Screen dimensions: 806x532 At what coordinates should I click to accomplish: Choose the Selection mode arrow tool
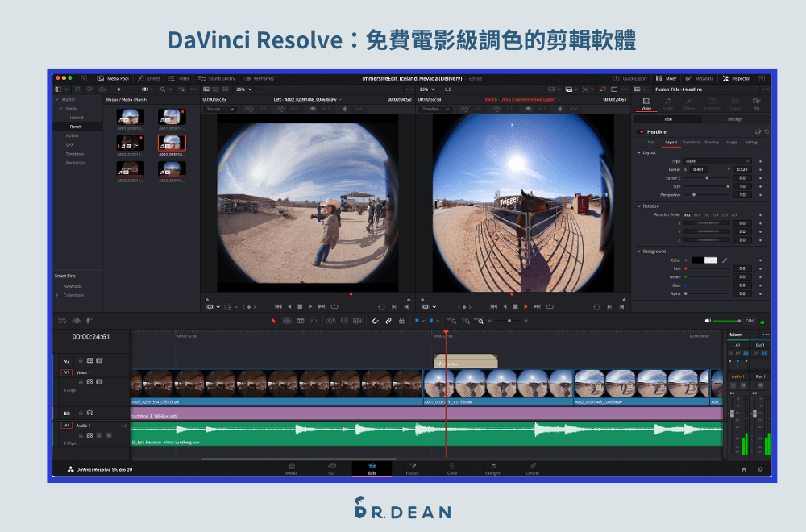pos(273,321)
